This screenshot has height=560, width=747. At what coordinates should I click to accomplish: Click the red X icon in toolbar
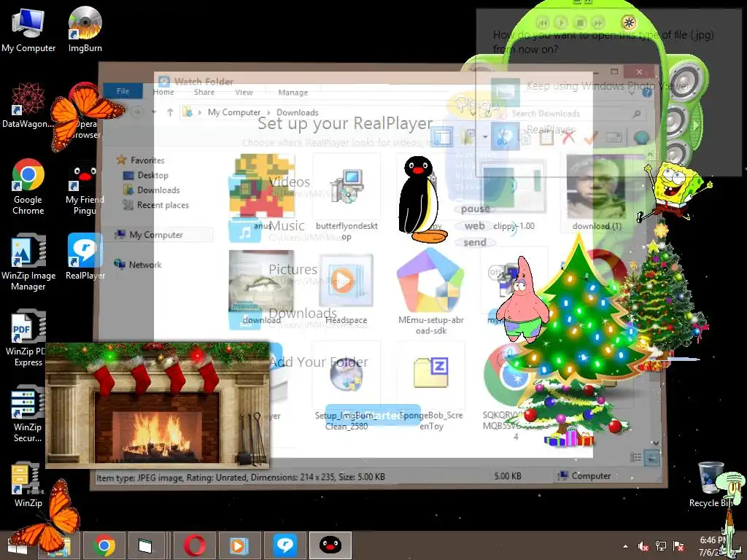[568, 138]
